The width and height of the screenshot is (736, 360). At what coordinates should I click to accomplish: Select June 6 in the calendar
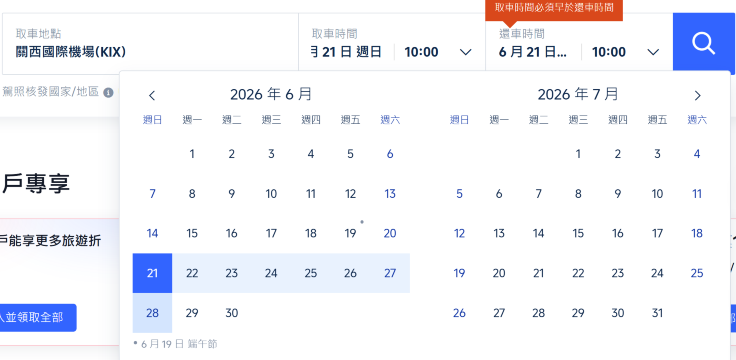pyautogui.click(x=390, y=154)
